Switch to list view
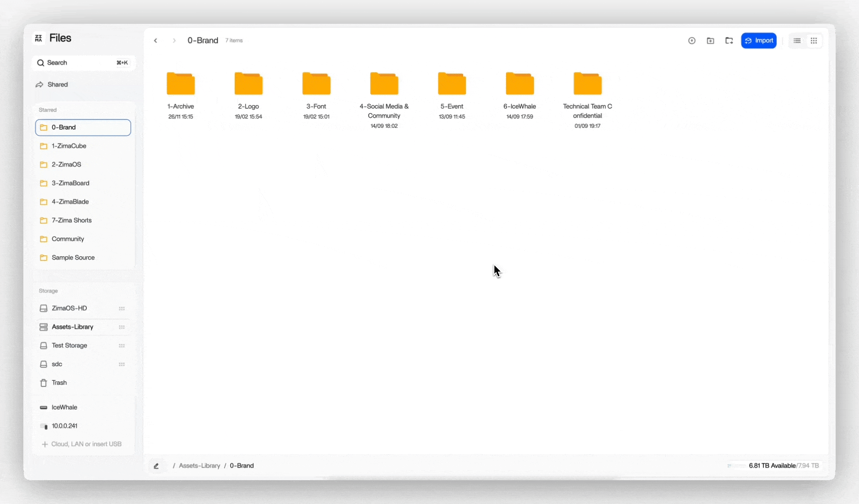 797,41
